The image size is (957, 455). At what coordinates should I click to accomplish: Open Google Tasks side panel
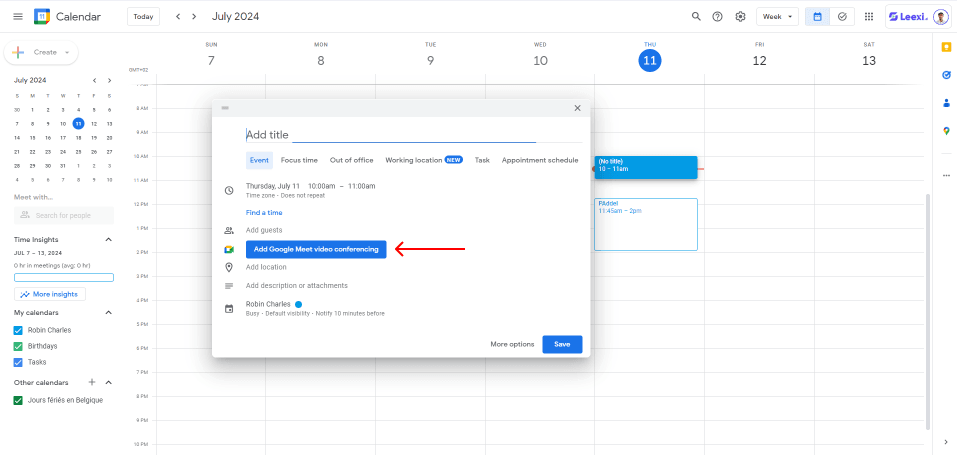click(946, 75)
